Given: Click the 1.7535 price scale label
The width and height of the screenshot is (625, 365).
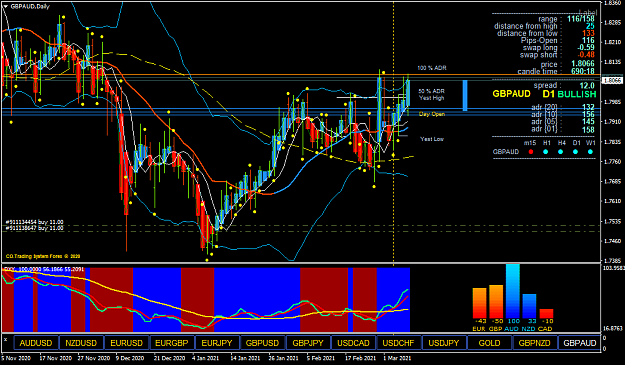Looking at the screenshot, I should click(x=613, y=221).
